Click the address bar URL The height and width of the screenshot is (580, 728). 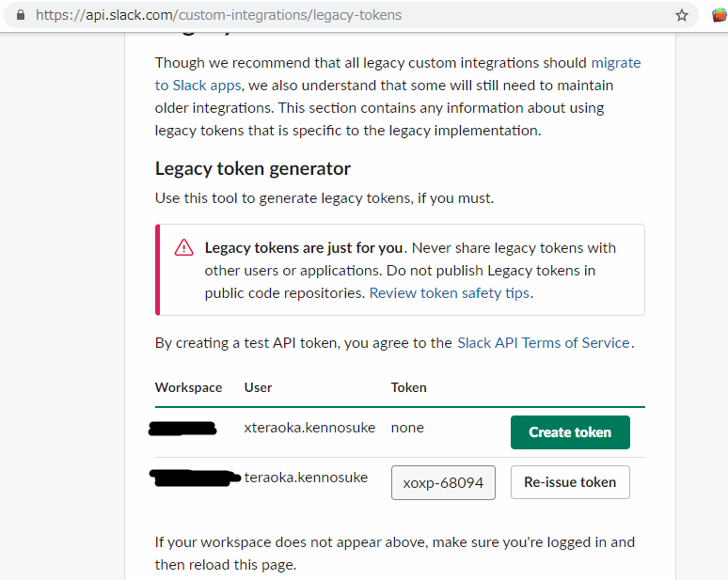click(x=218, y=15)
